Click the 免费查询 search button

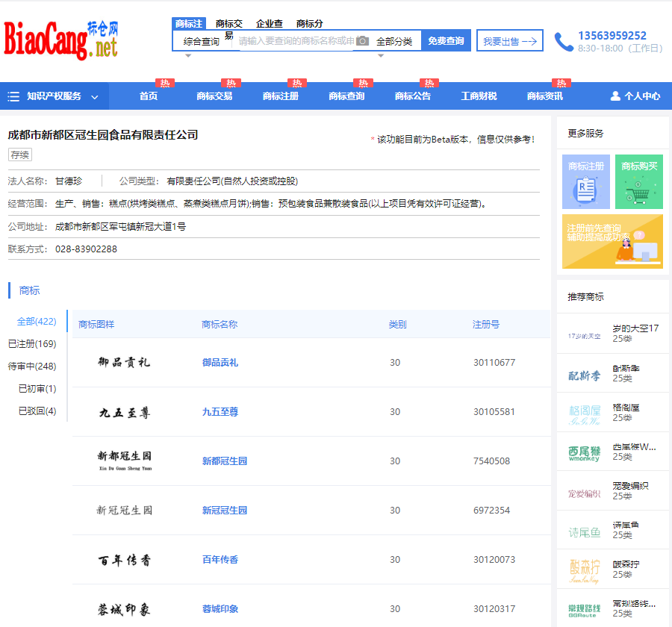(446, 41)
